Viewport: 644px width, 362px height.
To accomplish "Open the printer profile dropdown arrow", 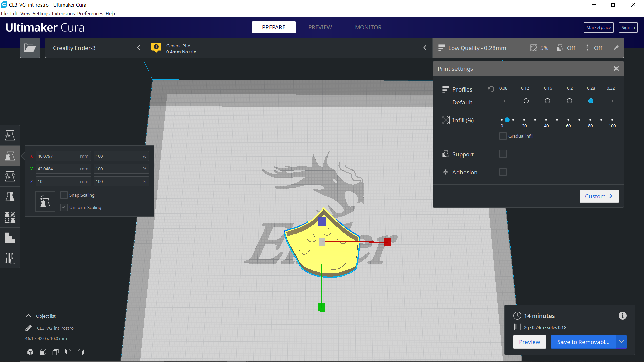I will point(139,48).
